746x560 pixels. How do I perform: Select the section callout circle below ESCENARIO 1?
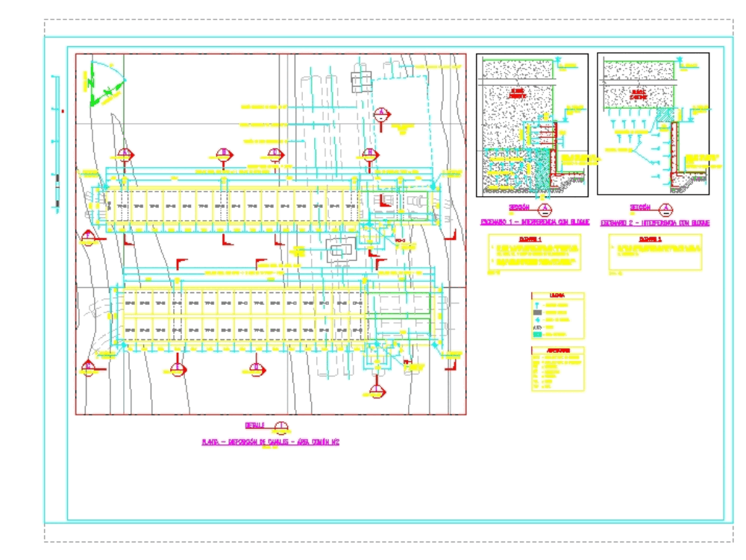coord(545,210)
